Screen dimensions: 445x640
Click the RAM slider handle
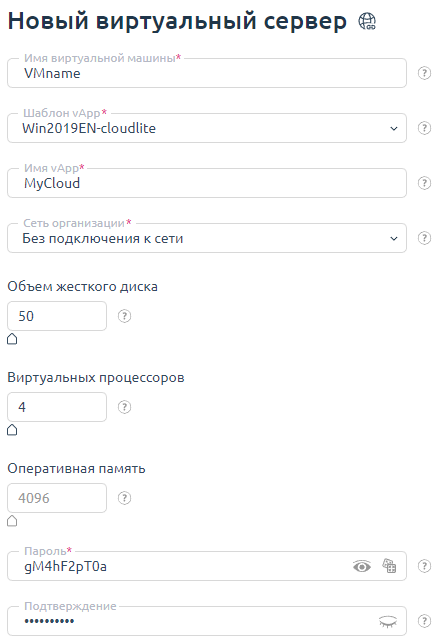(12, 521)
